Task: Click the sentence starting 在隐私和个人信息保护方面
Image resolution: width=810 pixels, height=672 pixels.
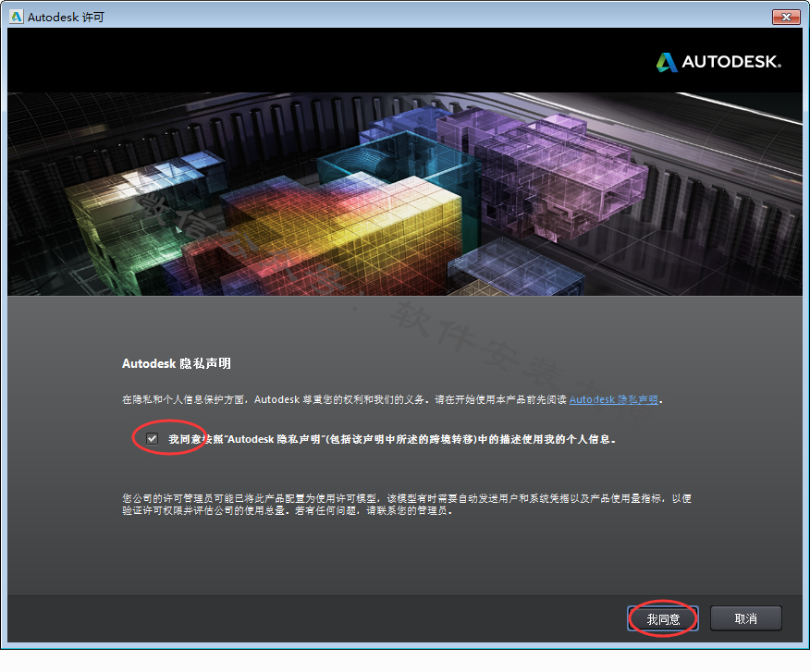Action: tap(392, 399)
